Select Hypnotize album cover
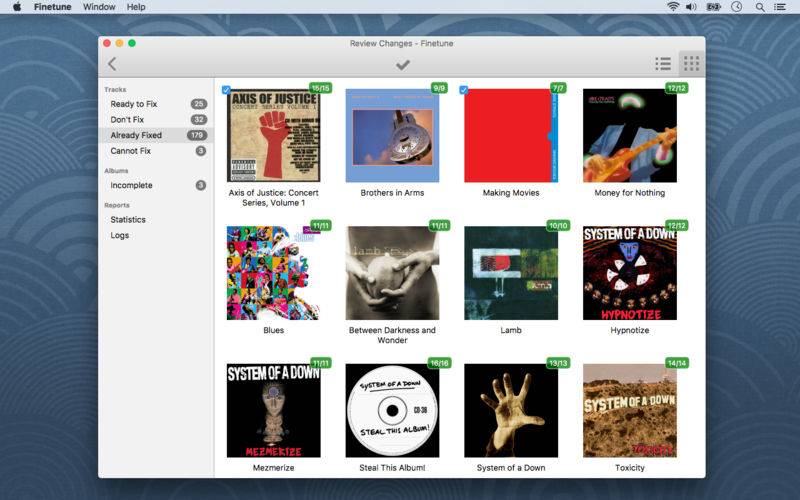Image resolution: width=800 pixels, height=500 pixels. tap(630, 273)
